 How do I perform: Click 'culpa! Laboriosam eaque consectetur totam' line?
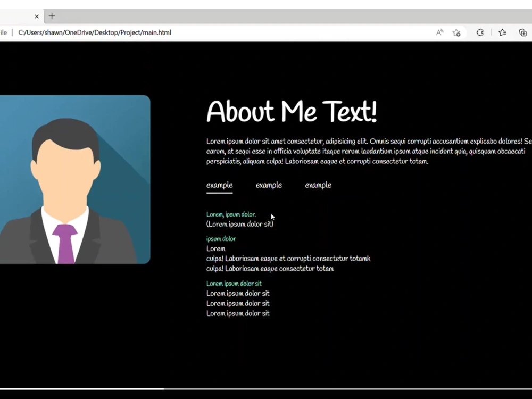click(270, 269)
